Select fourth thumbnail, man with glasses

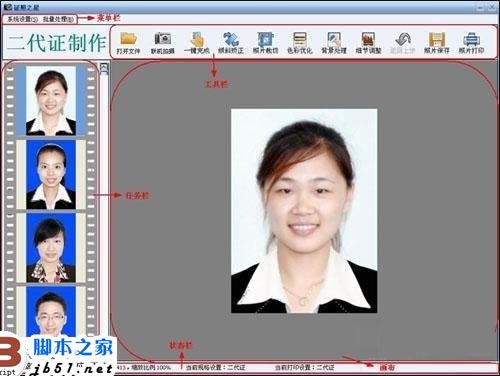51,311
